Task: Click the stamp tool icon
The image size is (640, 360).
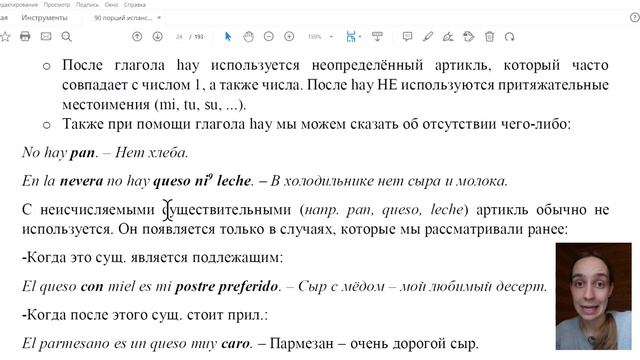Action: click(469, 37)
